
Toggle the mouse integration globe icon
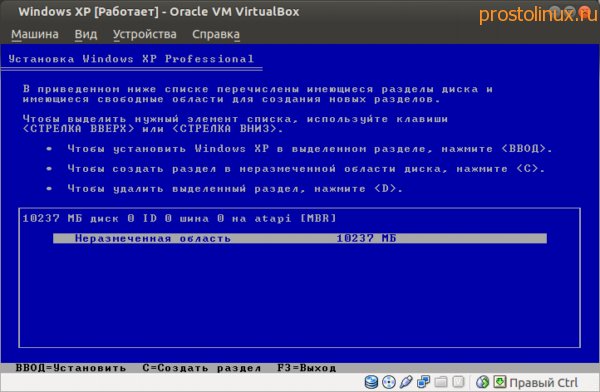(482, 382)
